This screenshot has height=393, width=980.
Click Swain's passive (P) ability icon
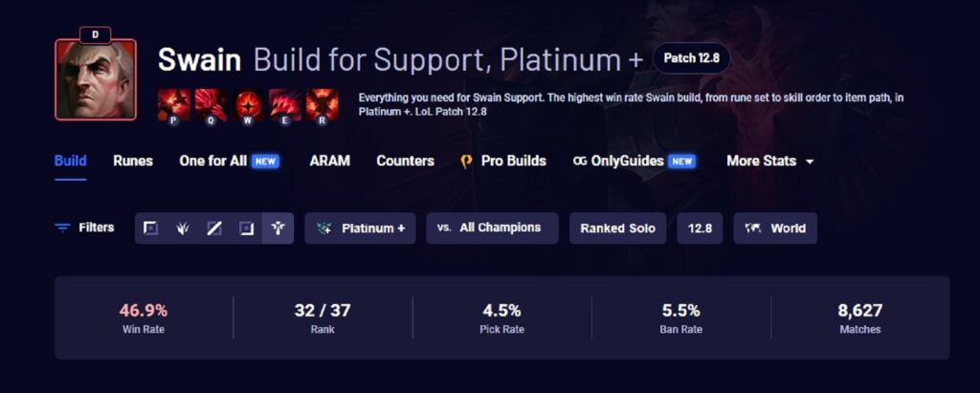174,103
